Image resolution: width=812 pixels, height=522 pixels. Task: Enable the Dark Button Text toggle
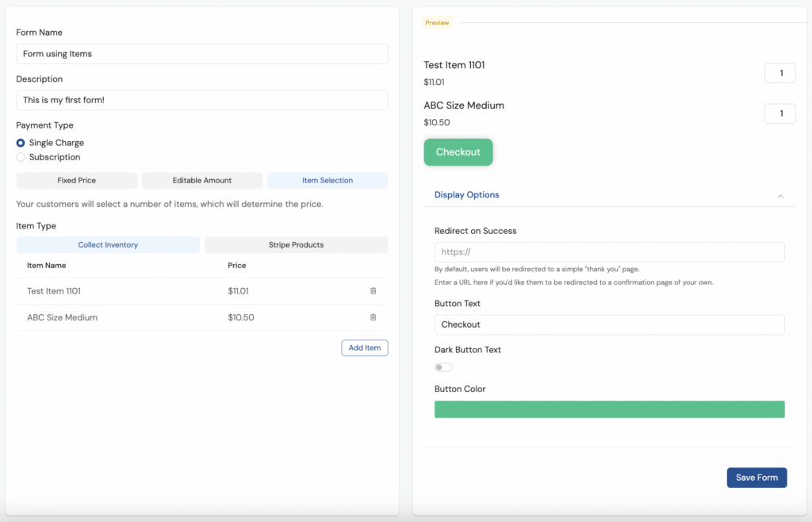443,367
